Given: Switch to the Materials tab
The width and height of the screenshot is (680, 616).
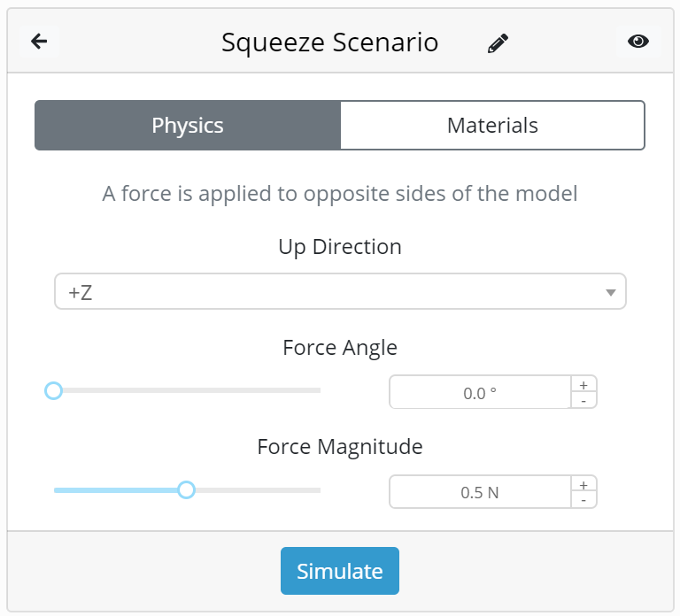Looking at the screenshot, I should click(492, 126).
